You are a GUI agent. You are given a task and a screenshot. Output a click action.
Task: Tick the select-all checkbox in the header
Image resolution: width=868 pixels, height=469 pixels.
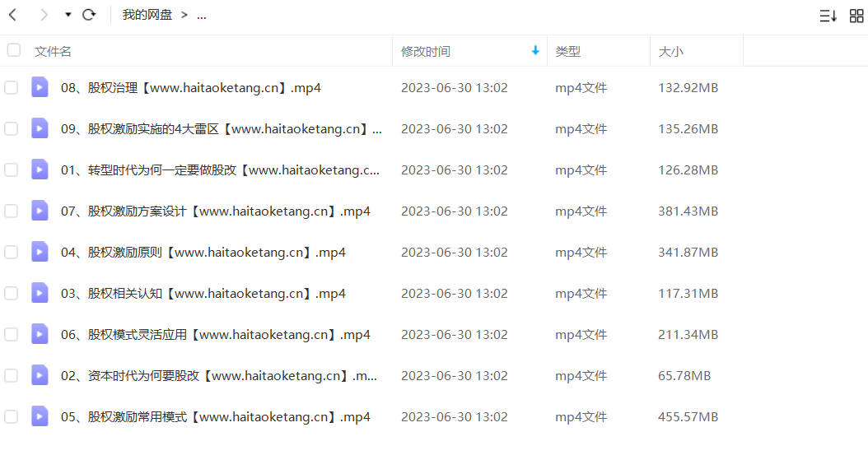[x=14, y=50]
